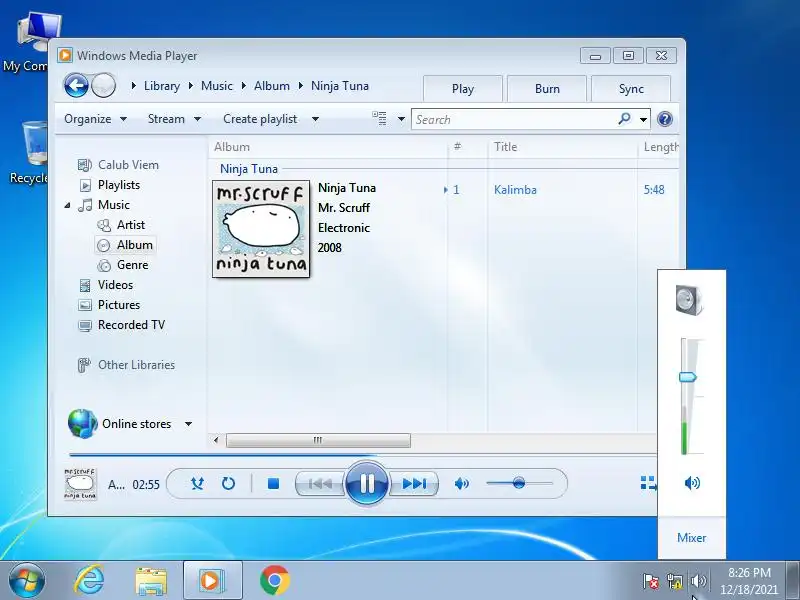Skip to the next track
The width and height of the screenshot is (800, 600).
[x=414, y=483]
